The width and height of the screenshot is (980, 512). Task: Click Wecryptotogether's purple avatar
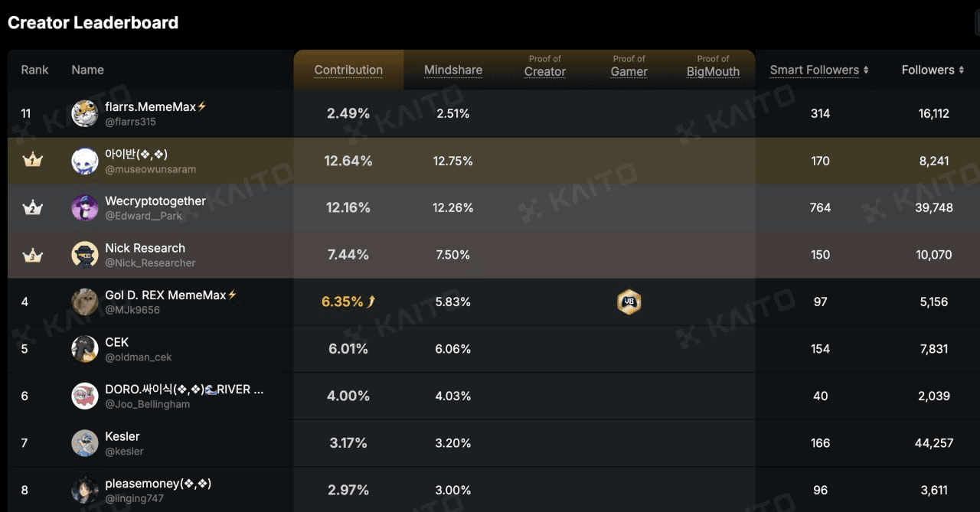coord(84,207)
